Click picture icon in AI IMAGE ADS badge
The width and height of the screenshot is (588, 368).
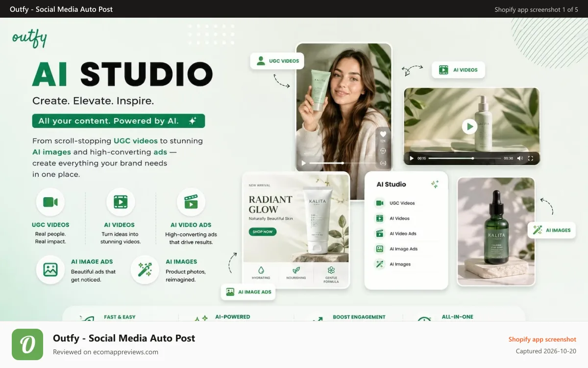(230, 291)
